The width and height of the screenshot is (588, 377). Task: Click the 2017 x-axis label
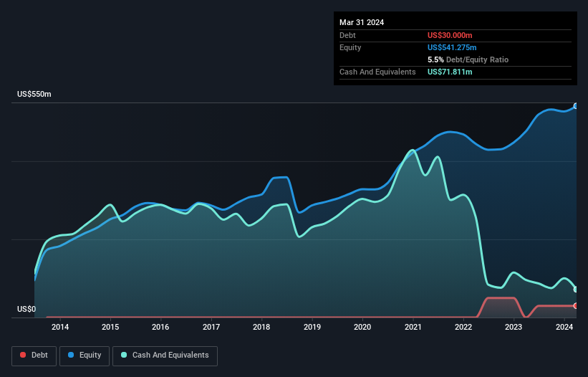211,327
